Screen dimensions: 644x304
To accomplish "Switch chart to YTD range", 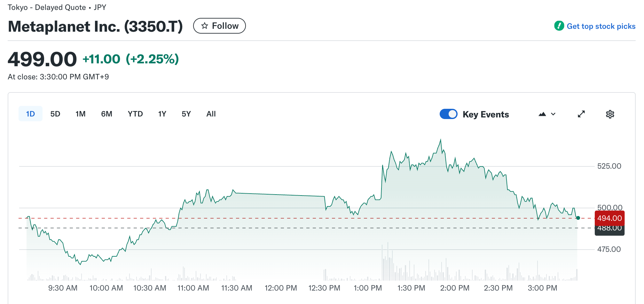I will [x=135, y=114].
